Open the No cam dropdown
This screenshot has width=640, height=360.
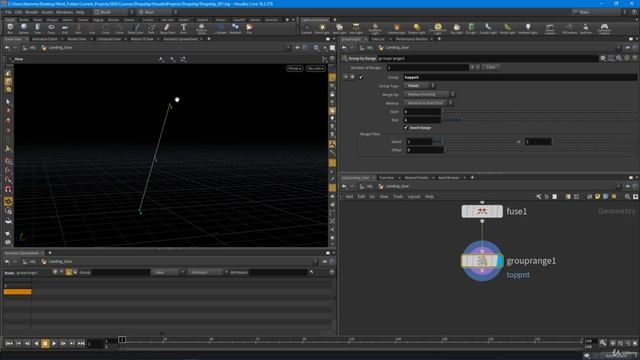point(316,68)
